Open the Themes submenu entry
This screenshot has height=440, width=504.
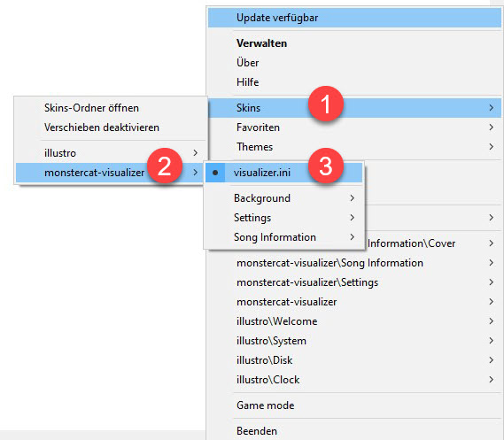coord(354,147)
